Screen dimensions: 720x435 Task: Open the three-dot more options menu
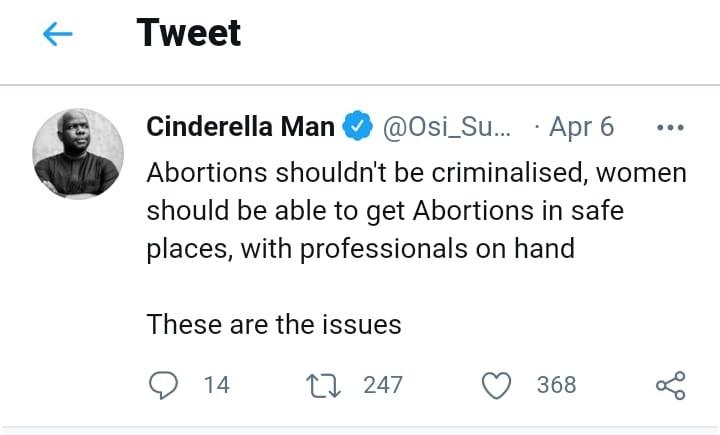click(667, 128)
